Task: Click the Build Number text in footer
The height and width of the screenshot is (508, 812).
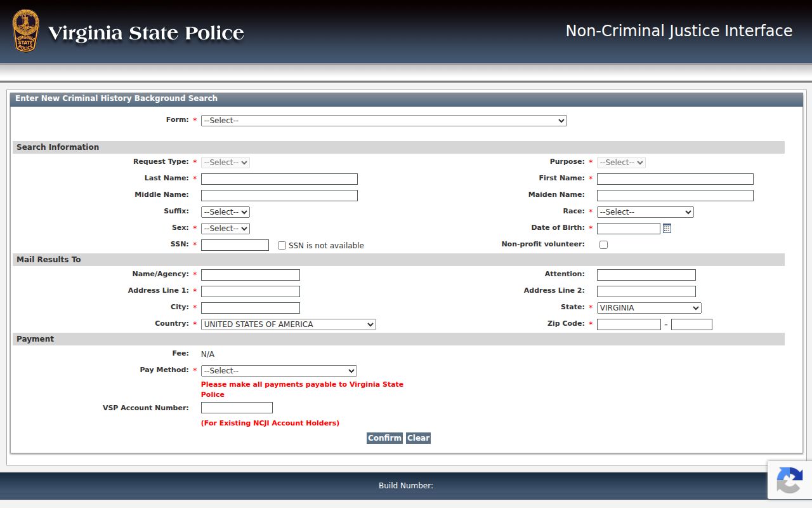Action: 406,486
